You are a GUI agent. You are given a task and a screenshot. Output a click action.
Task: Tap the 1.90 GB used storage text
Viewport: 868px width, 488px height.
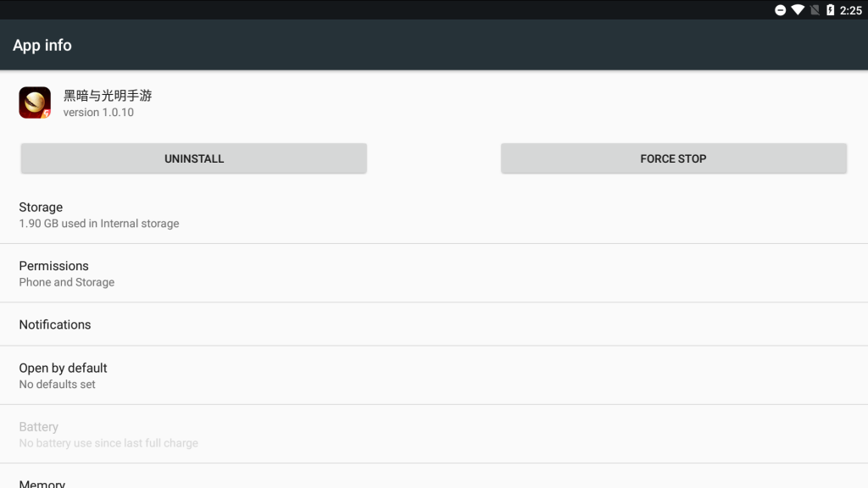[99, 224]
